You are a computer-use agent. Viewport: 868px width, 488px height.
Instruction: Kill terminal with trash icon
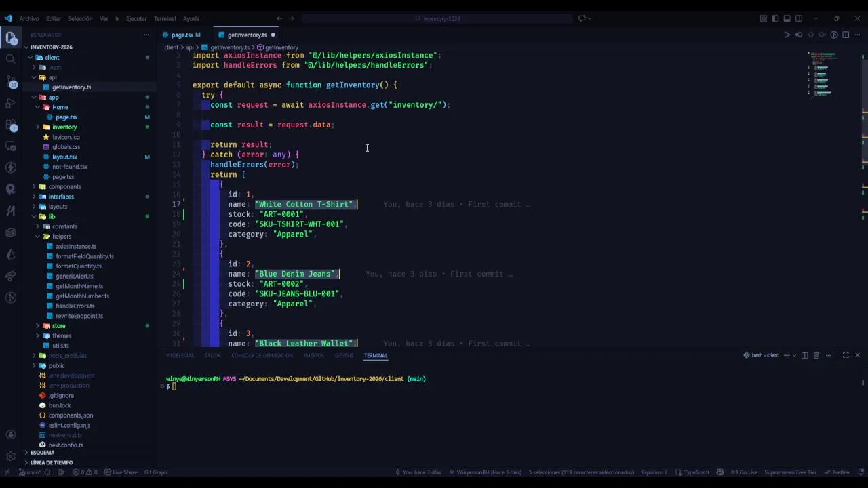[x=816, y=355]
